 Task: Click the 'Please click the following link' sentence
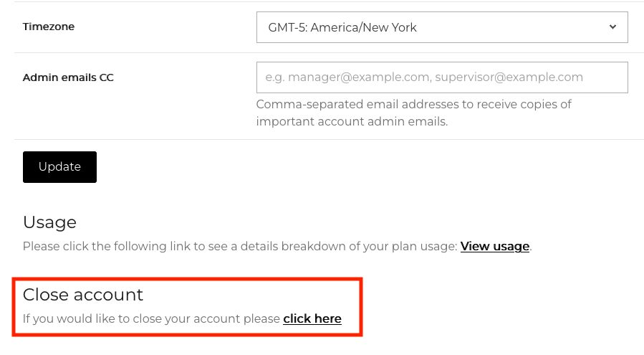(x=143, y=247)
